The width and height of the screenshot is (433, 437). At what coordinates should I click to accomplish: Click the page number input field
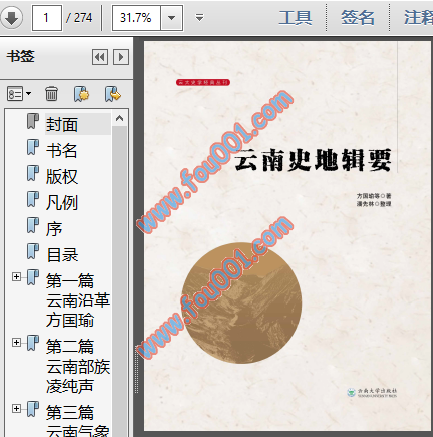(x=47, y=18)
